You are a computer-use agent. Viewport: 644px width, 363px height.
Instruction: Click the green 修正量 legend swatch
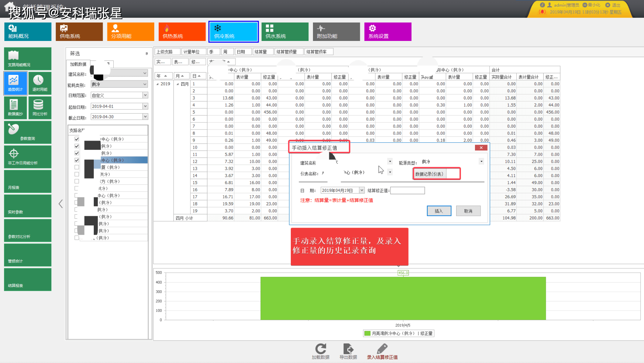(x=367, y=333)
